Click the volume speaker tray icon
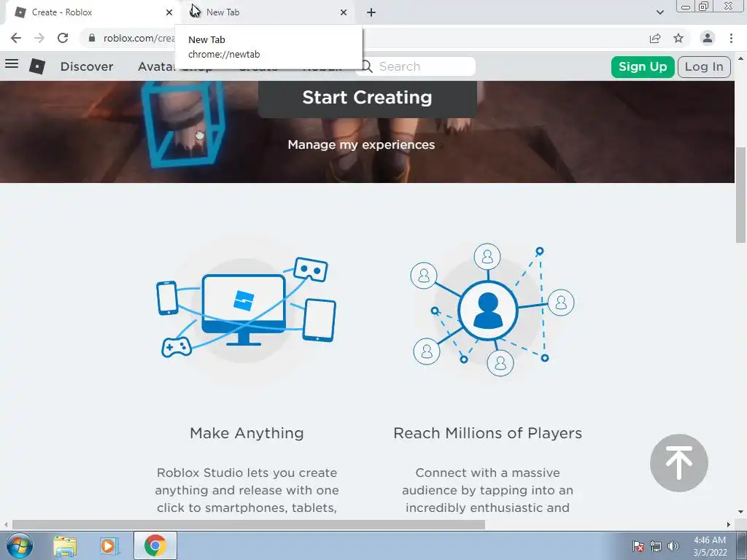 [x=673, y=546]
